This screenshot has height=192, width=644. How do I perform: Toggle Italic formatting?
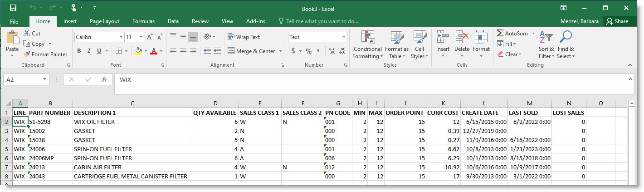89,51
